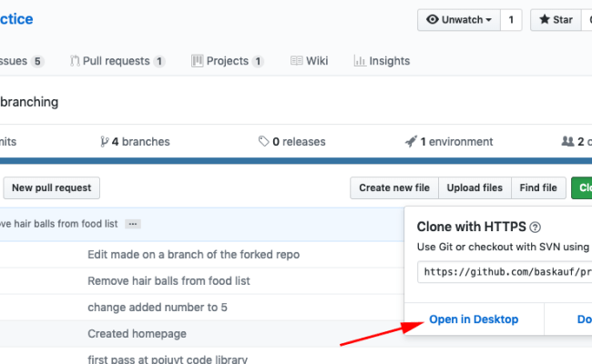Expand commit message ellipsis button
Screen dimensions: 592x364
click(x=133, y=224)
